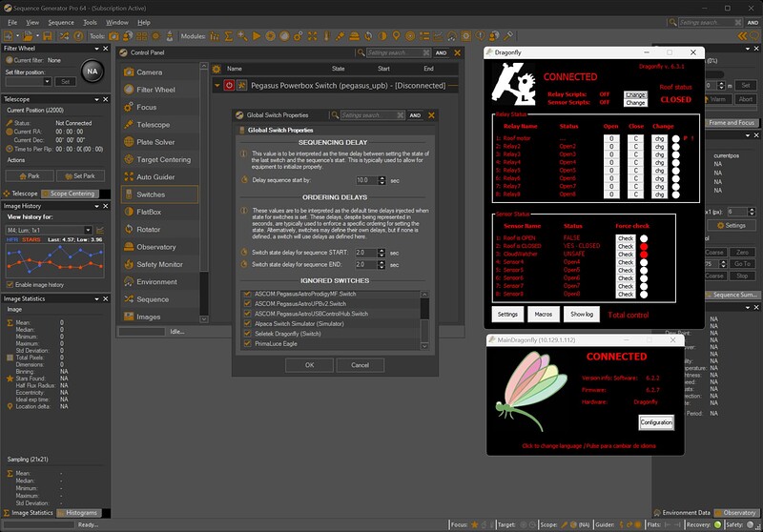Disable the Enable image history checkbox
The height and width of the screenshot is (532, 763).
pyautogui.click(x=10, y=284)
